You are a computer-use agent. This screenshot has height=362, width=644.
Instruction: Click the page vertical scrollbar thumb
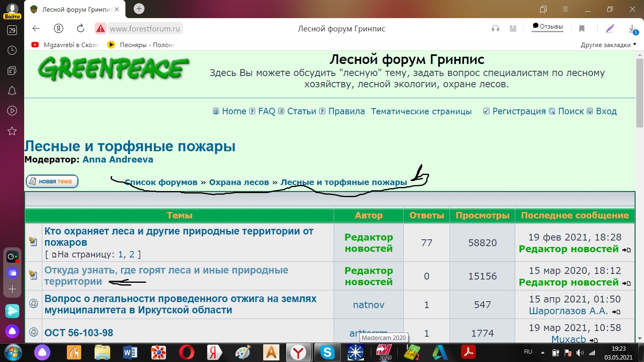click(640, 93)
